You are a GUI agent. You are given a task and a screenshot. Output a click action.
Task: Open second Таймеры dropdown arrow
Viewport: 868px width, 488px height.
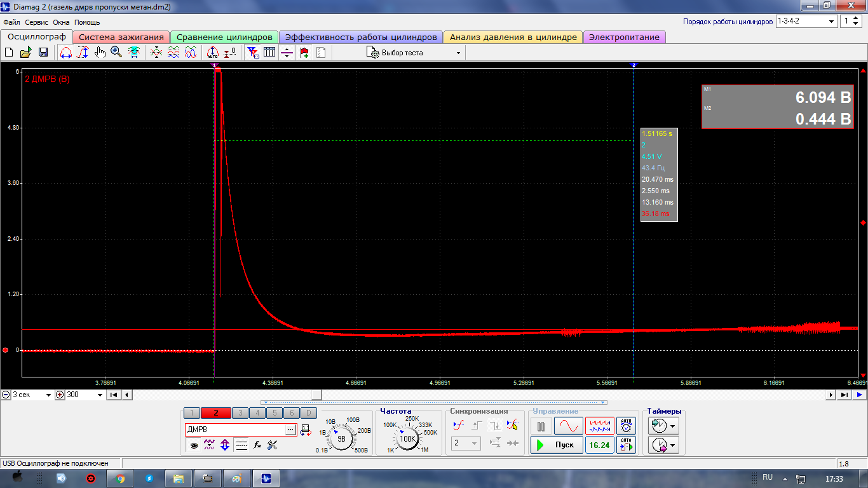point(674,445)
